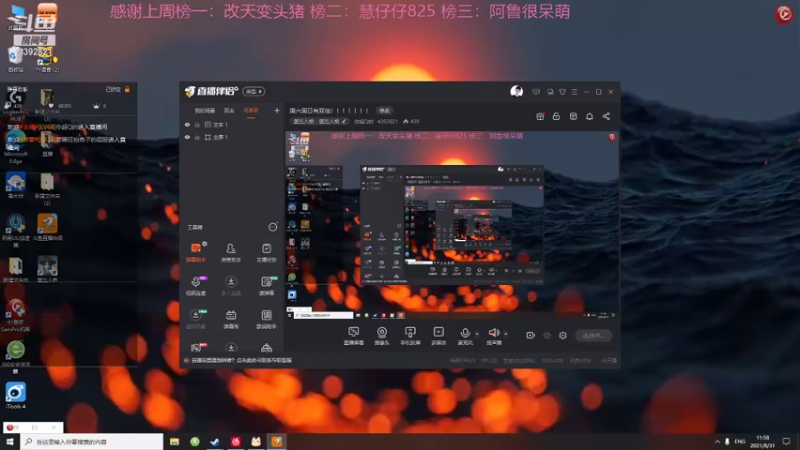
Task: Add a camera source
Action: click(x=382, y=336)
